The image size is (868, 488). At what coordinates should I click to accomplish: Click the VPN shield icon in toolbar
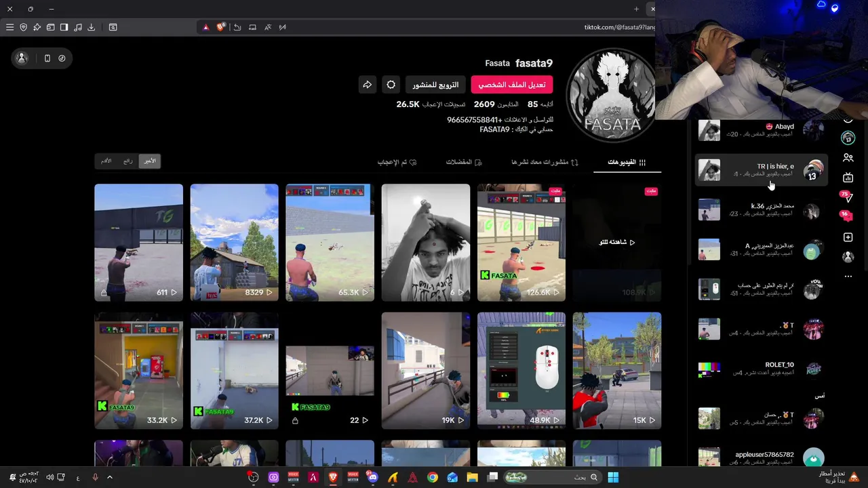point(23,27)
